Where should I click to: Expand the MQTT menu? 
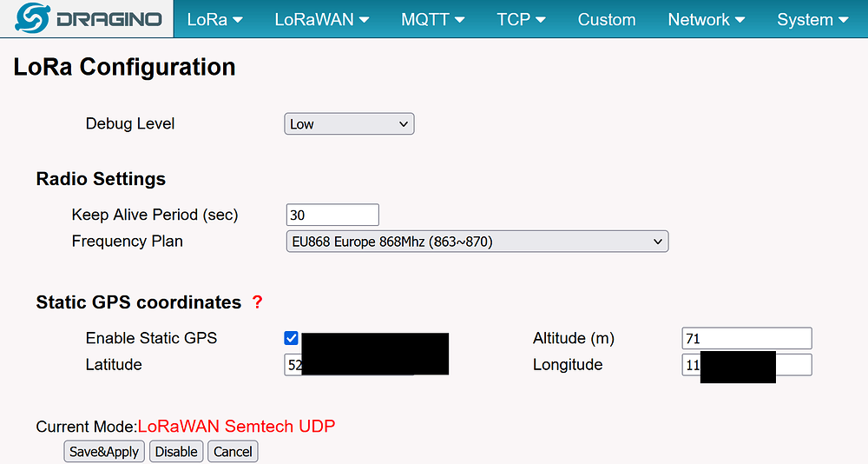pos(432,19)
